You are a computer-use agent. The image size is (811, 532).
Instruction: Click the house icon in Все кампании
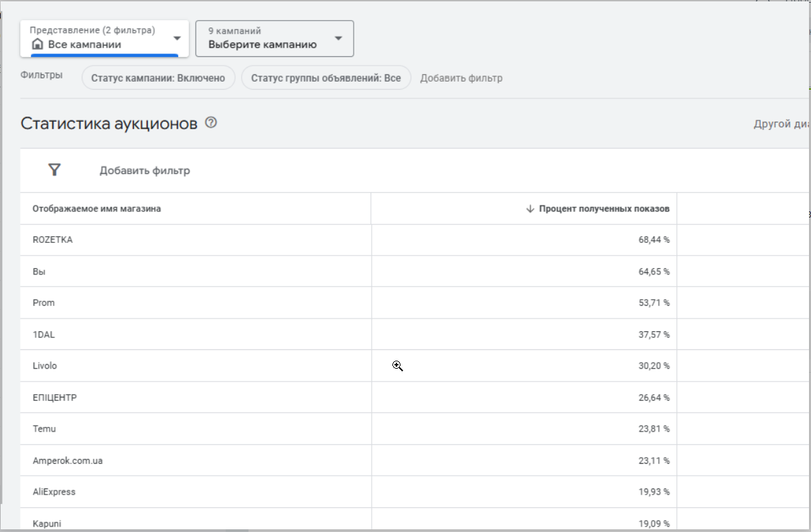tap(38, 45)
